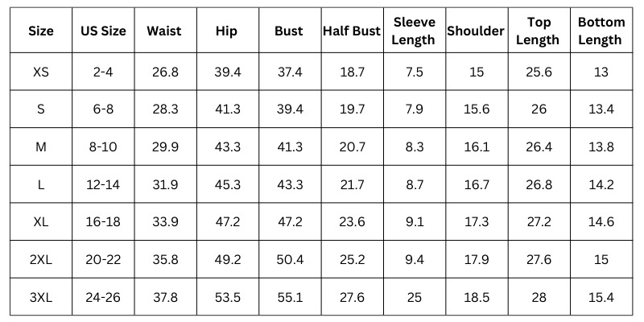Select US size 6-8 cell
The image size is (644, 322).
[103, 109]
